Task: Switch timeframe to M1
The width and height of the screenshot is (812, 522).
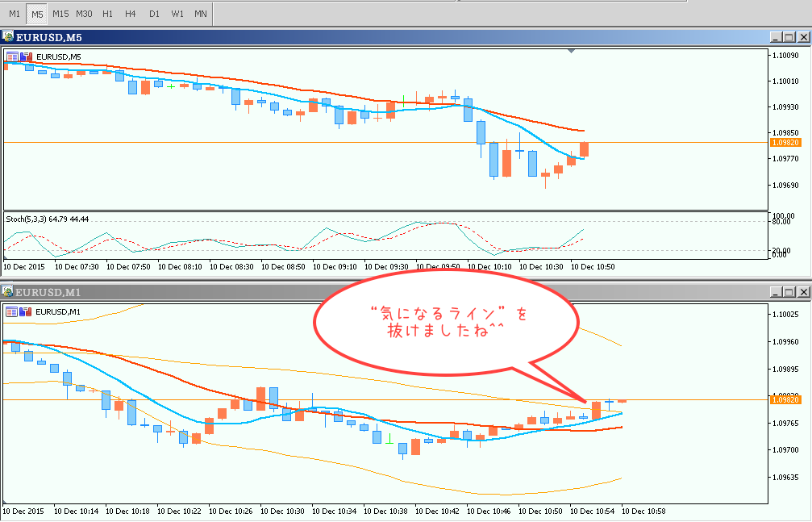Action: click(15, 14)
